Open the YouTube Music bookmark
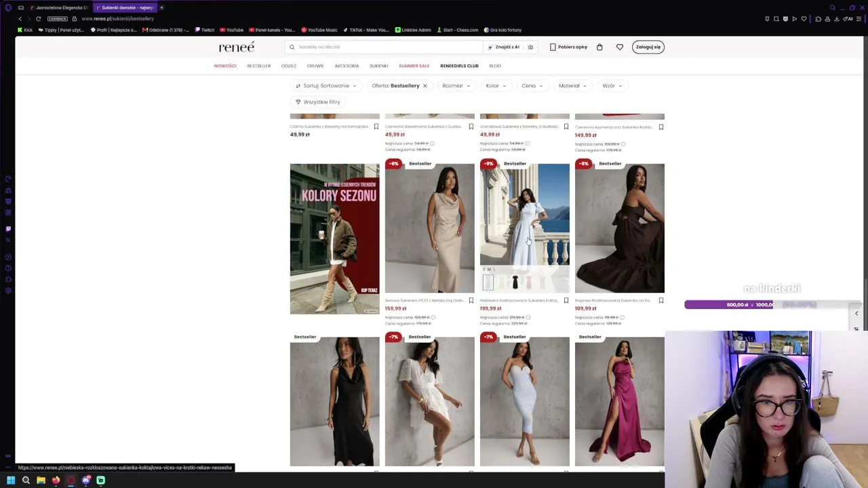The width and height of the screenshot is (868, 488). (x=319, y=30)
